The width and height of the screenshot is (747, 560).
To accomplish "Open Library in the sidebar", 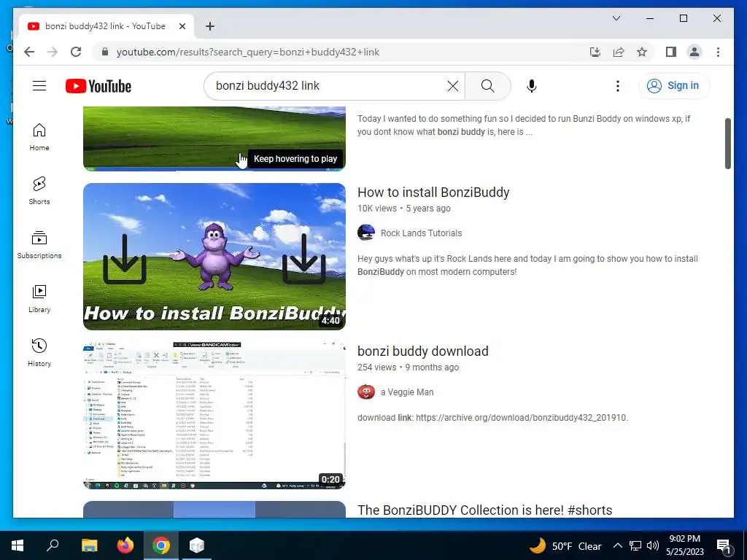I will (39, 298).
